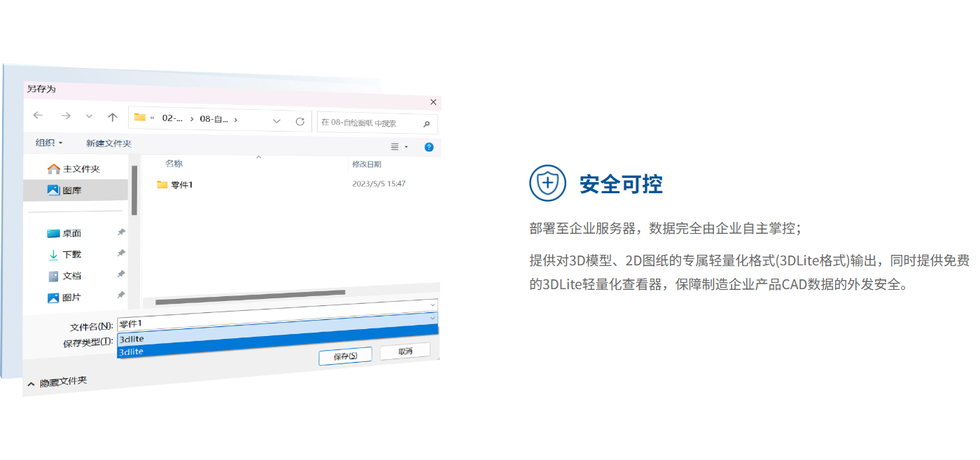The image size is (980, 460).
Task: Click the magnifier search icon
Action: pos(426,125)
